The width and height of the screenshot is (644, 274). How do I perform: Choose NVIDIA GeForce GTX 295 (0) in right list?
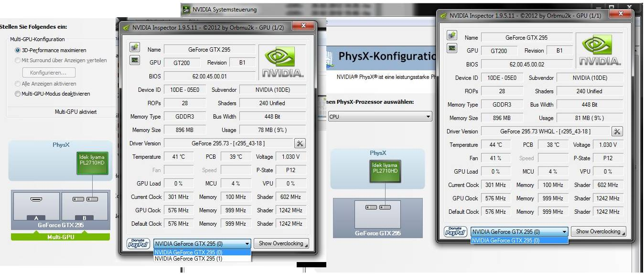(519, 241)
